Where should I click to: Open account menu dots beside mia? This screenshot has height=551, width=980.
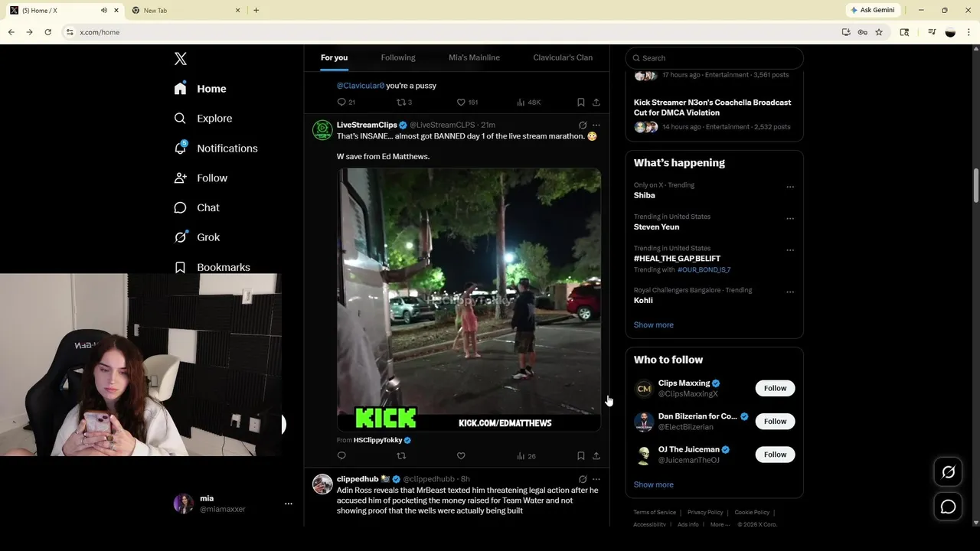289,504
